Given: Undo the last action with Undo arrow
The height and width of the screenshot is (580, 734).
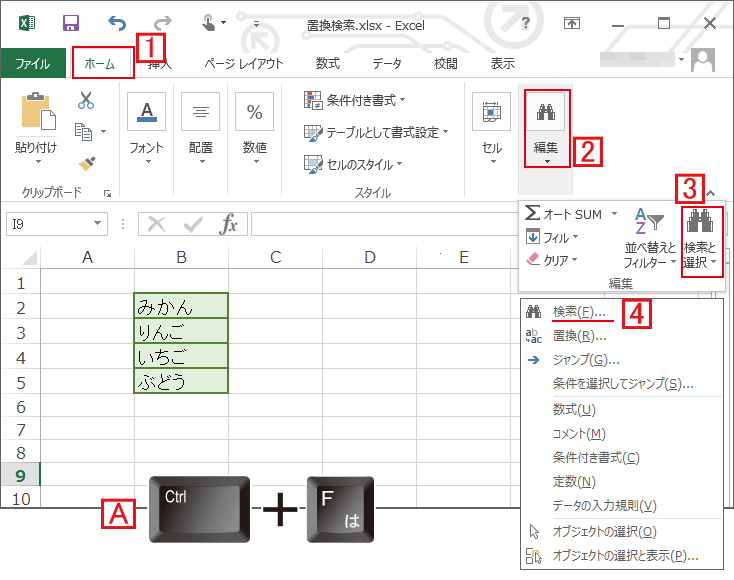Looking at the screenshot, I should click(117, 22).
